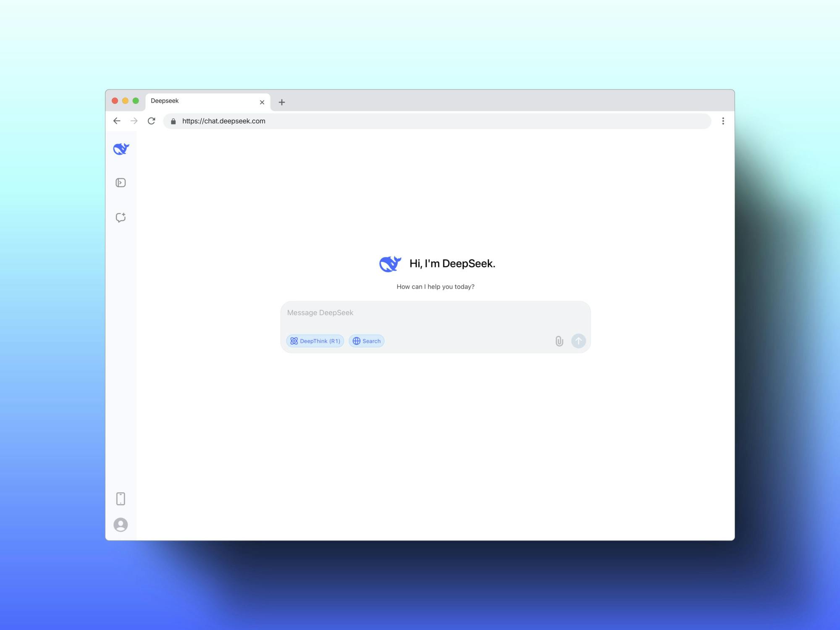Click the browser forward arrow
Screen dimensions: 840x630
(134, 121)
